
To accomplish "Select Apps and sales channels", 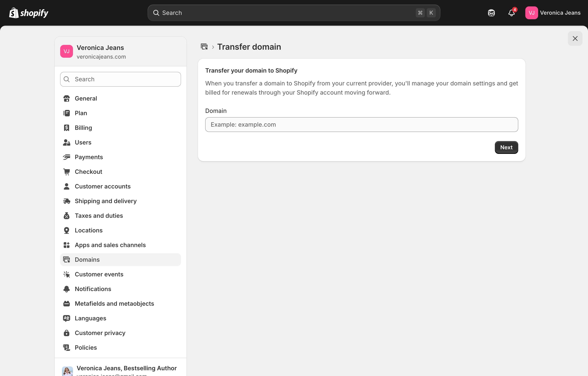I will [110, 245].
